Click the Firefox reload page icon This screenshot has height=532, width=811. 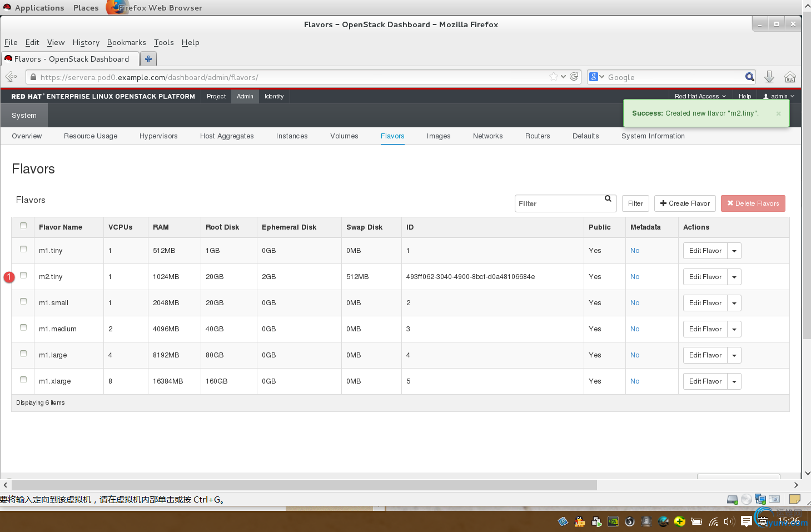[x=574, y=77]
